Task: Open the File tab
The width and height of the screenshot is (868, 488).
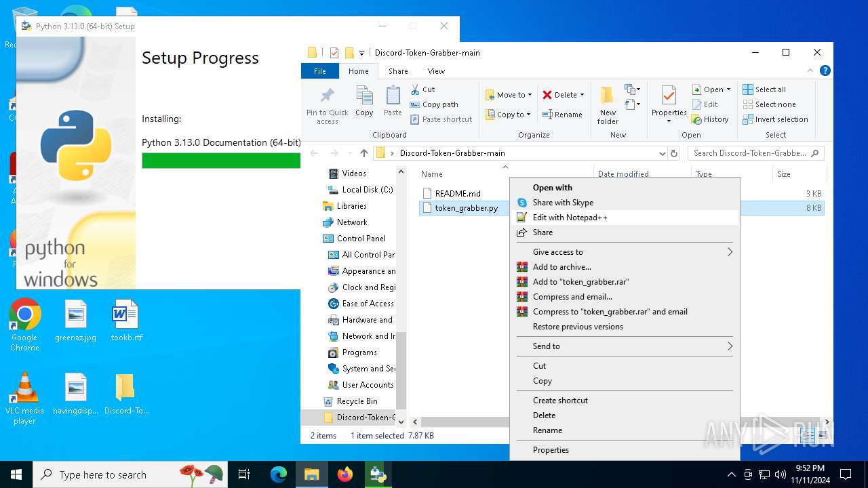Action: [320, 71]
